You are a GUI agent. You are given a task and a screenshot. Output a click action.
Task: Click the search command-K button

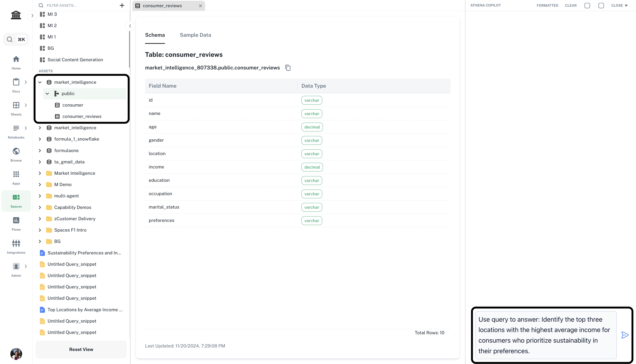pos(16,39)
